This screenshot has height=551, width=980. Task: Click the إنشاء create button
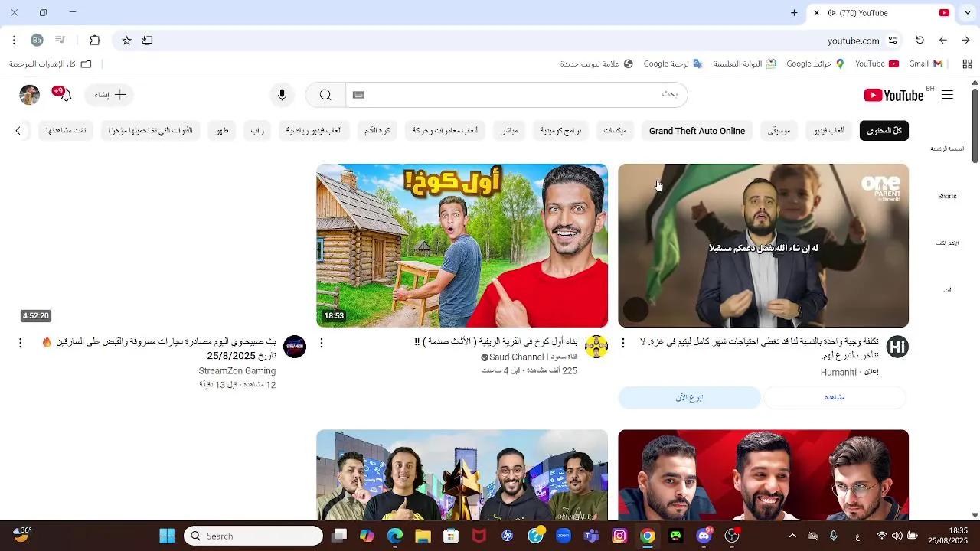click(109, 95)
